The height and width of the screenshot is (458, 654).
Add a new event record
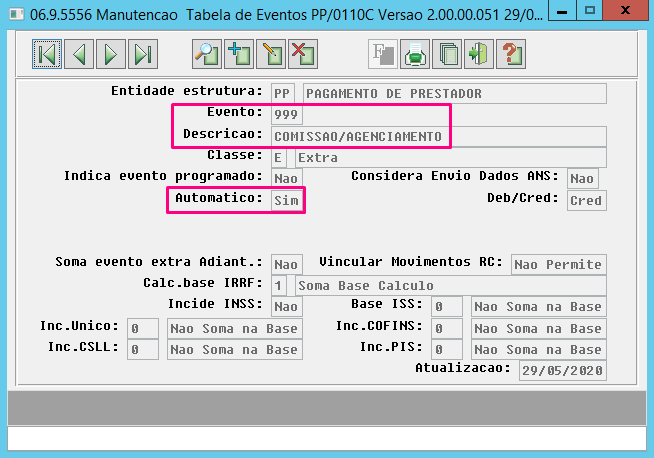239,54
